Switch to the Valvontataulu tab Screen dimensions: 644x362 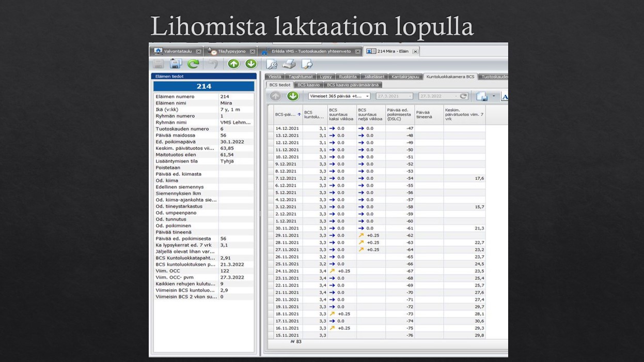coord(177,52)
